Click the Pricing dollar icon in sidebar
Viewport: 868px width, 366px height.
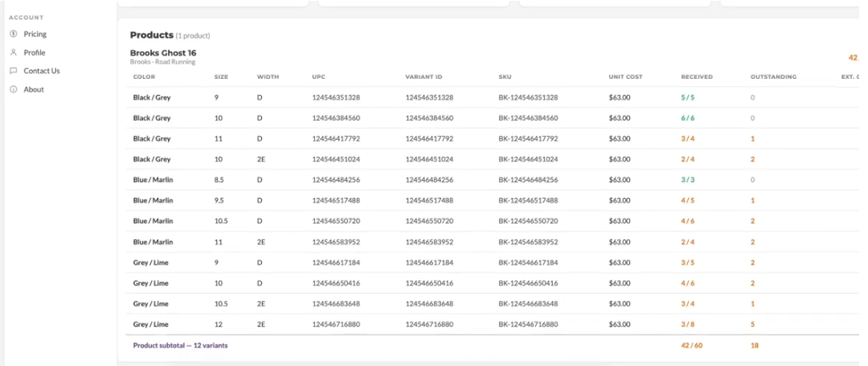pos(14,34)
